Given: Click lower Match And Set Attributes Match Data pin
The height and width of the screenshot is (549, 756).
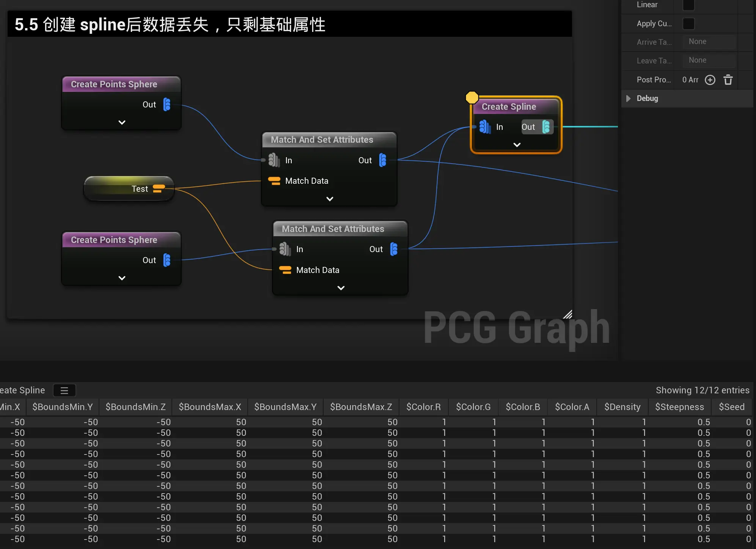Looking at the screenshot, I should point(285,270).
